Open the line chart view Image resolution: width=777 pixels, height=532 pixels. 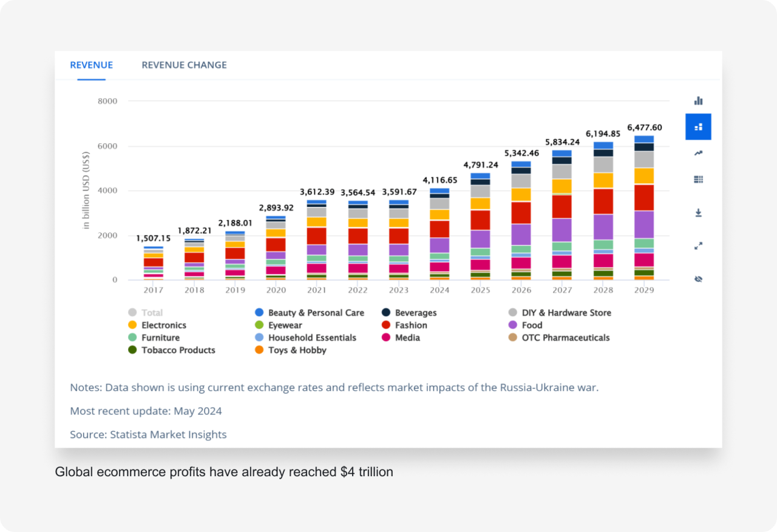click(698, 152)
